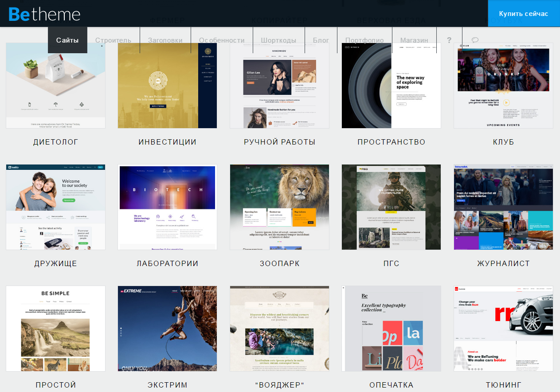Open the gold Инвестиции preview thumbnail
The image size is (560, 392).
[168, 86]
